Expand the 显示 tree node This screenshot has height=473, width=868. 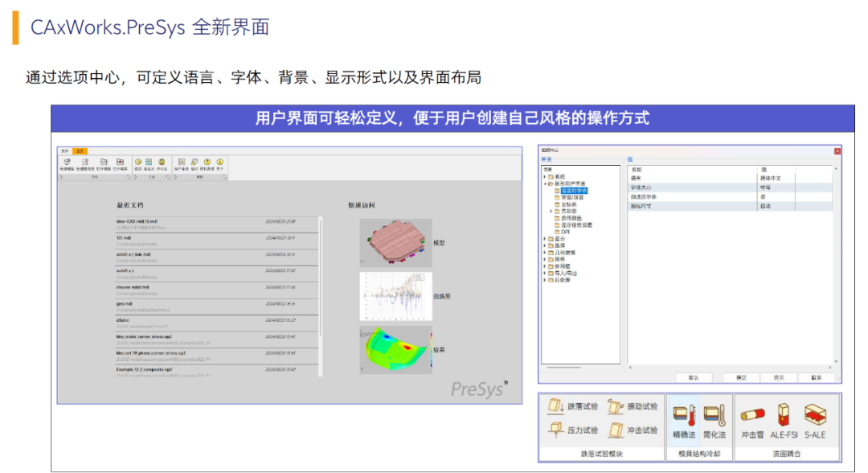point(545,239)
